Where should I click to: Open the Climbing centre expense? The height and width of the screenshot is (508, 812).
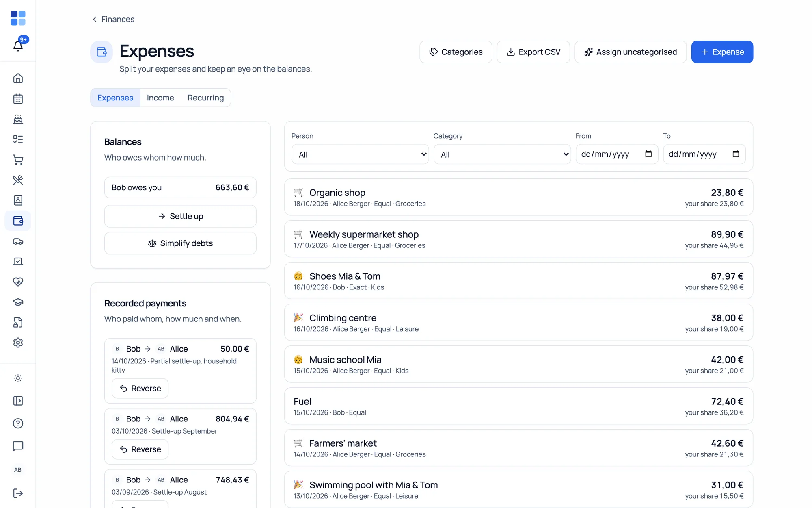(x=519, y=323)
